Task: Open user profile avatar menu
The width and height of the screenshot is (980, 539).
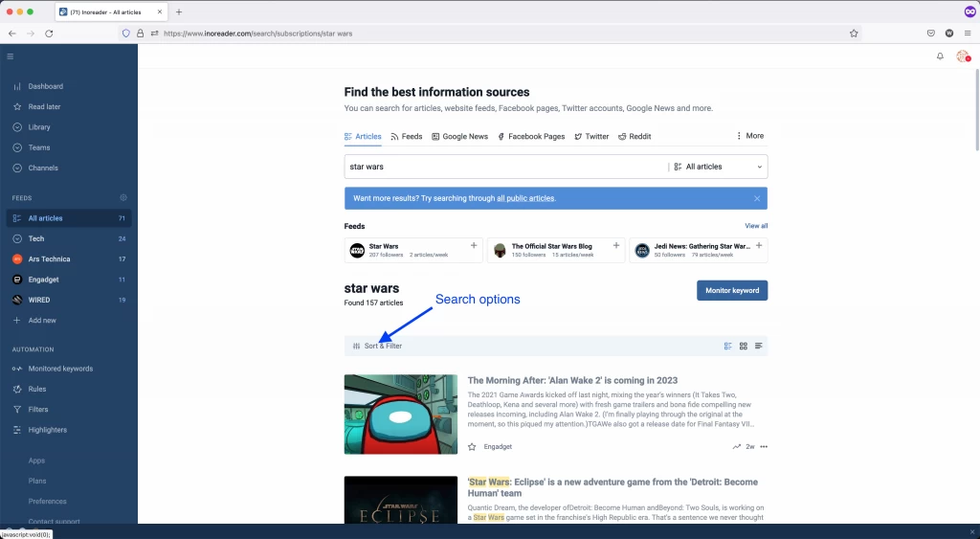Action: click(963, 56)
